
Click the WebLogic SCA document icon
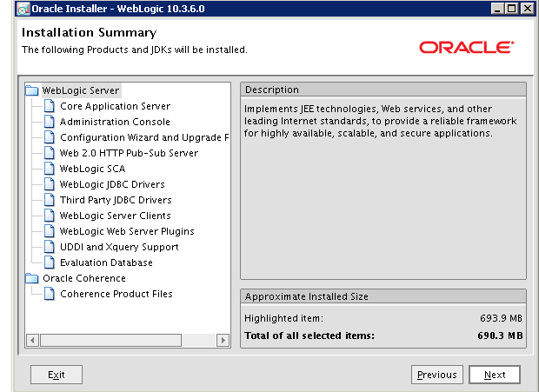pos(50,169)
